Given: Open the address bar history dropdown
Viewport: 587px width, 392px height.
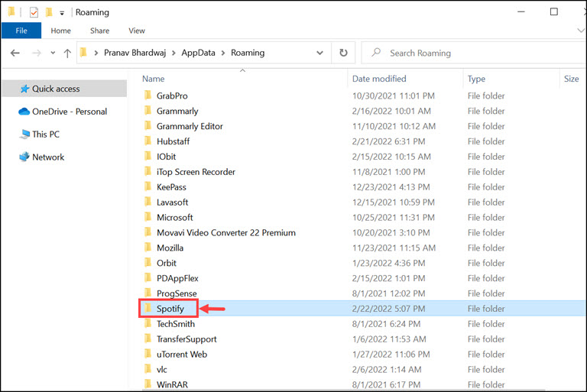Looking at the screenshot, I should pyautogui.click(x=319, y=53).
